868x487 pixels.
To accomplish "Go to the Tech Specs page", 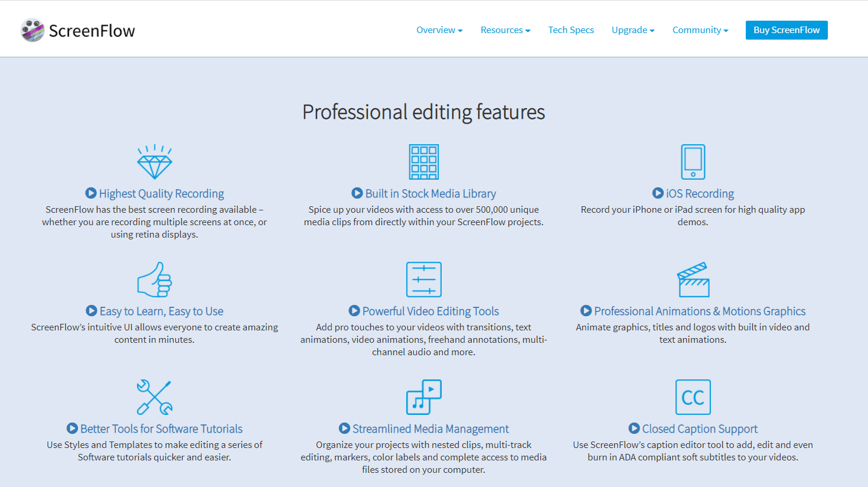I will click(571, 30).
